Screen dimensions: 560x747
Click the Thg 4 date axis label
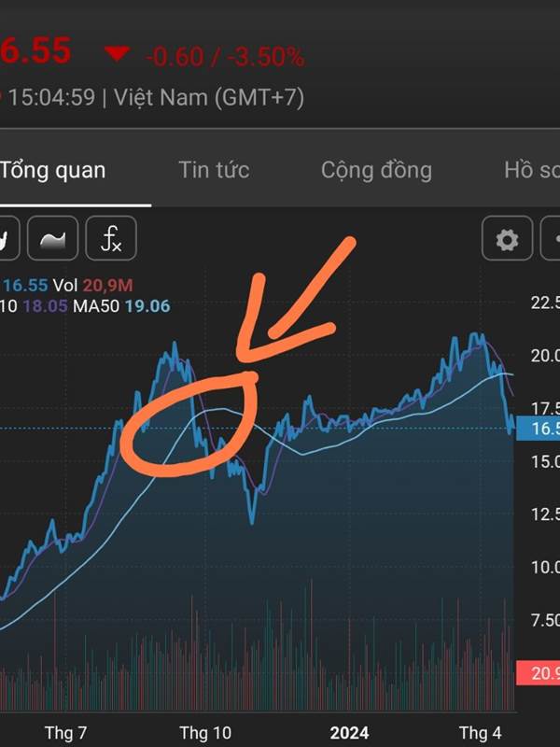(480, 733)
